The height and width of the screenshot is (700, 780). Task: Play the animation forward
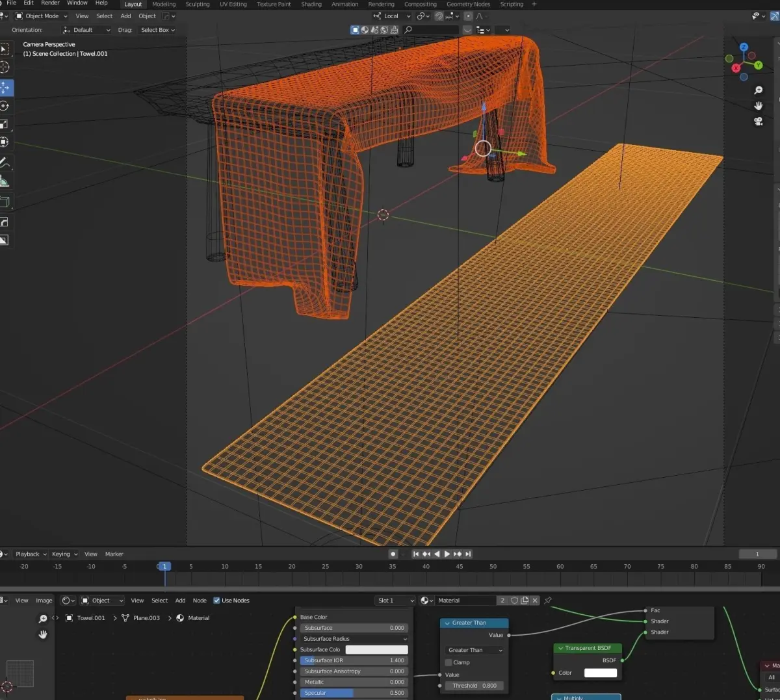tap(447, 554)
